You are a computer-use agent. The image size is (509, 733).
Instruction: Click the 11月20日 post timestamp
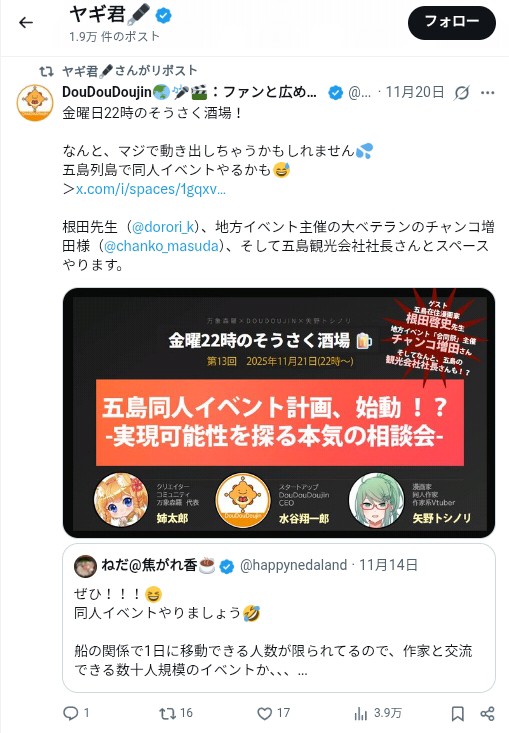pos(415,92)
